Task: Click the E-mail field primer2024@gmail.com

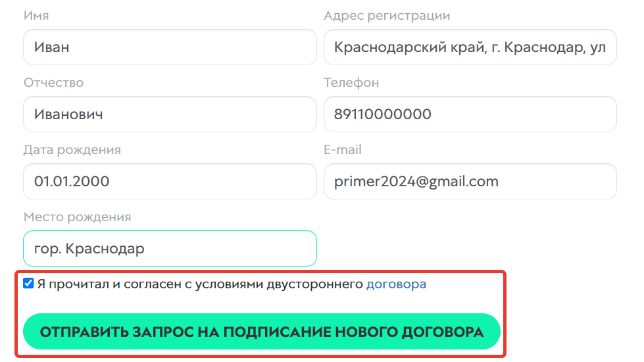Action: click(470, 181)
